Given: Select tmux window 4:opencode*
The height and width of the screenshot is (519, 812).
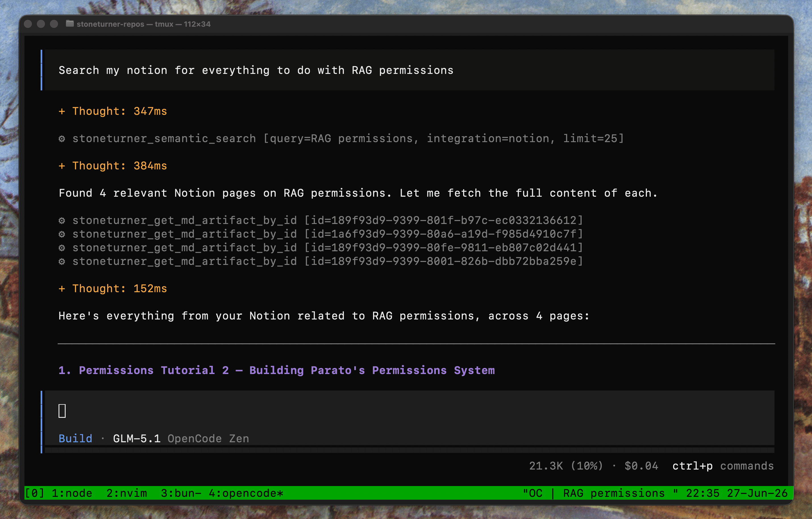Looking at the screenshot, I should [x=246, y=493].
